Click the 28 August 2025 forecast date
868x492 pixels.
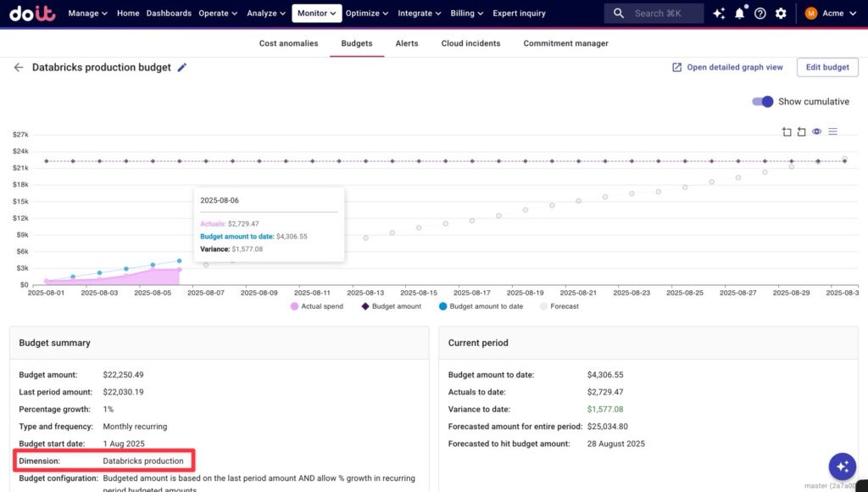[x=615, y=444]
